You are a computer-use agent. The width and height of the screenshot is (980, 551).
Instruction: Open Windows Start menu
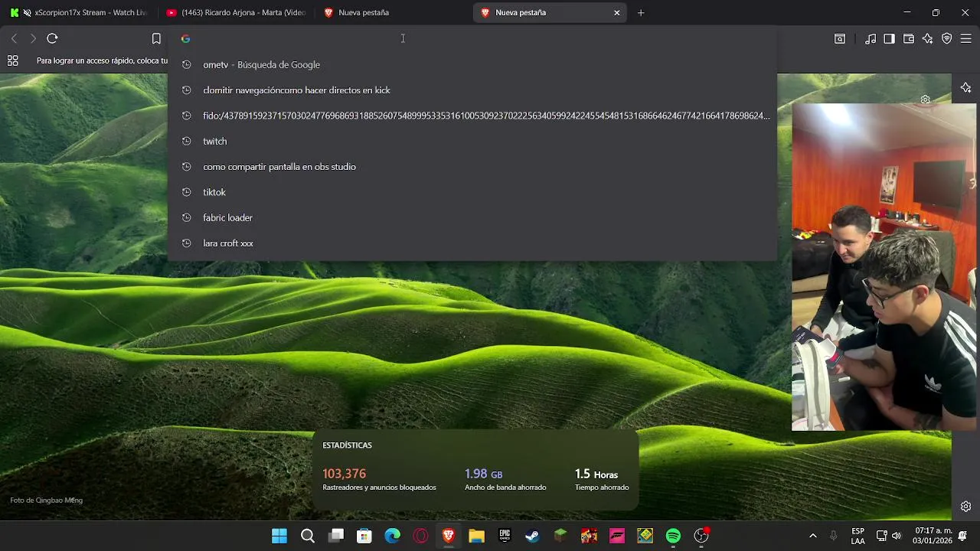coord(279,536)
